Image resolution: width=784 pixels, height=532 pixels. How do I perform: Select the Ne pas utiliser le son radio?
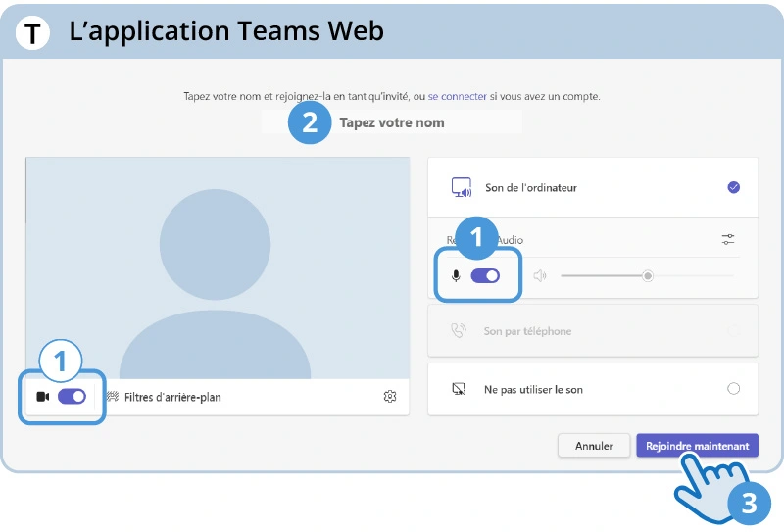[733, 389]
